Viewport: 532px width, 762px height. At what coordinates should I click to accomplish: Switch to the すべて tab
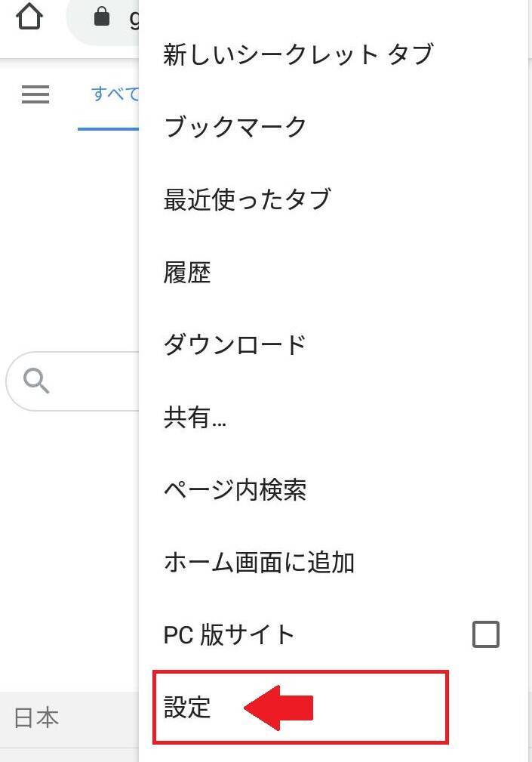click(x=115, y=94)
